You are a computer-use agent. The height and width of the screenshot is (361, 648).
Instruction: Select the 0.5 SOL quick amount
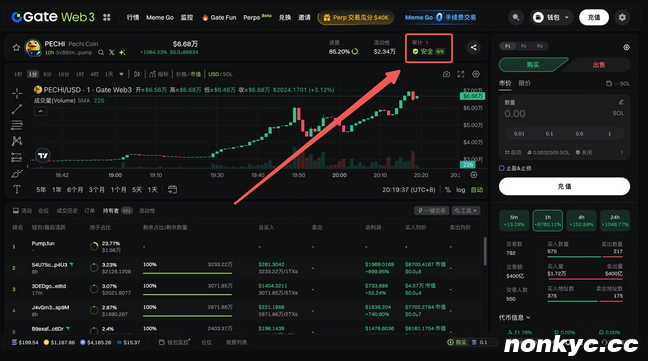[x=579, y=134]
